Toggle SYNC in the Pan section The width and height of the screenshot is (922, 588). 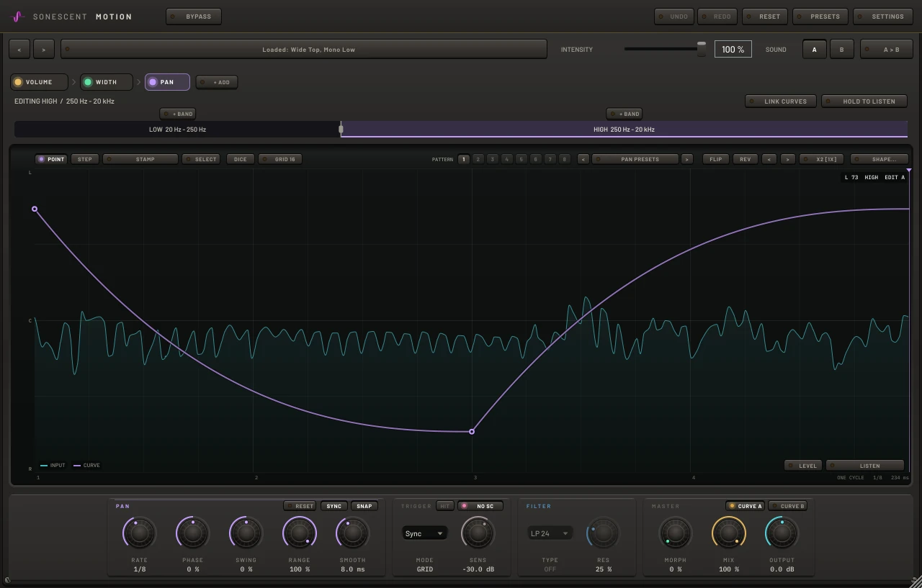[x=334, y=506]
